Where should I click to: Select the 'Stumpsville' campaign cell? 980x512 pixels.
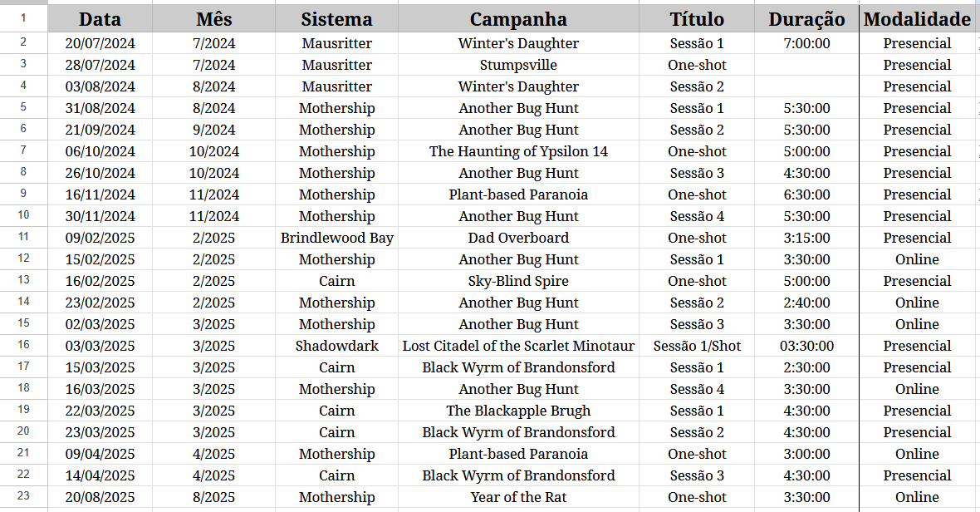coord(518,65)
